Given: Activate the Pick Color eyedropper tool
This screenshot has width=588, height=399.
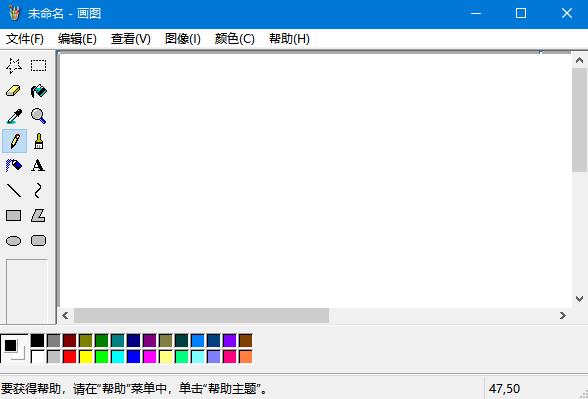Looking at the screenshot, I should (14, 116).
